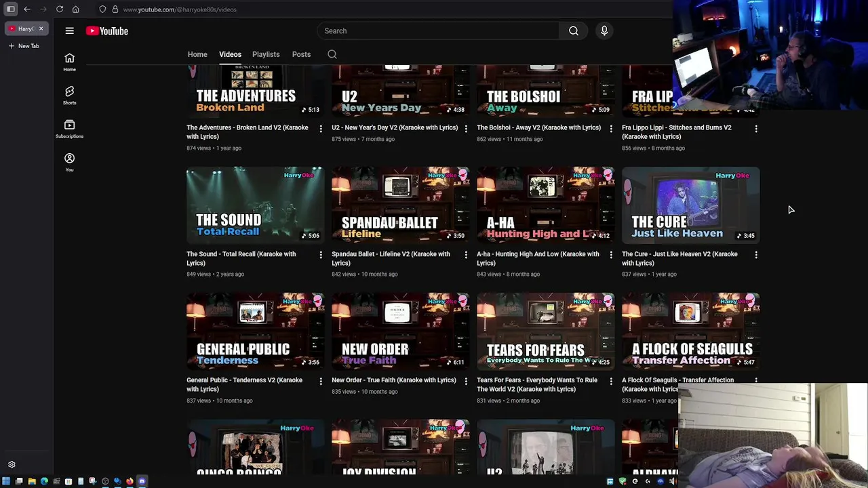Open title link Tears For Fears - Everybody Wants

pyautogui.click(x=537, y=384)
